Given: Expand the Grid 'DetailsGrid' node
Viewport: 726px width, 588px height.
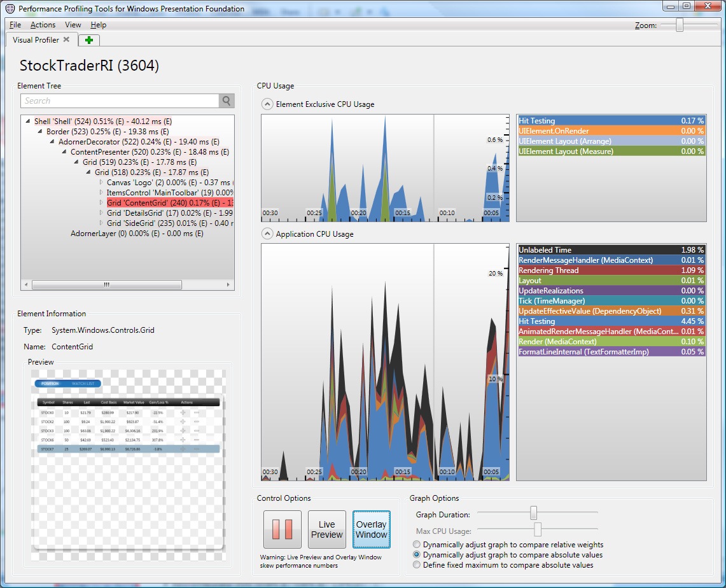Looking at the screenshot, I should [x=101, y=213].
